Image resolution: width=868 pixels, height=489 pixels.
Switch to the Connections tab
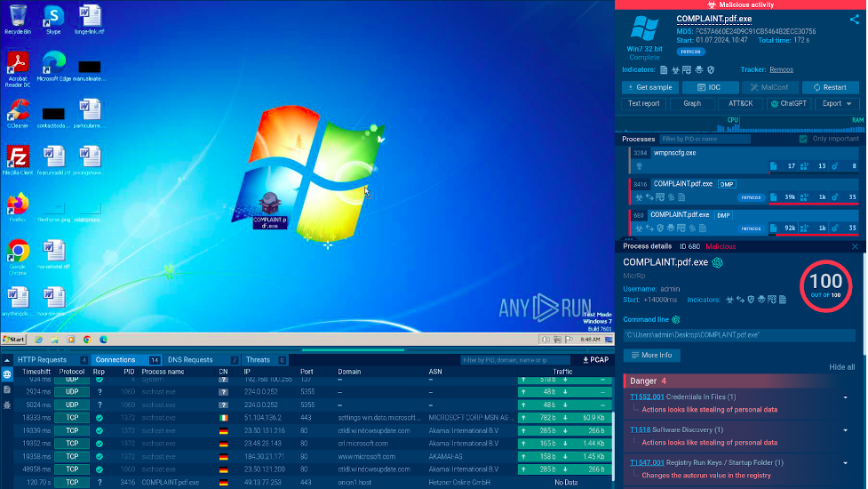pos(127,360)
